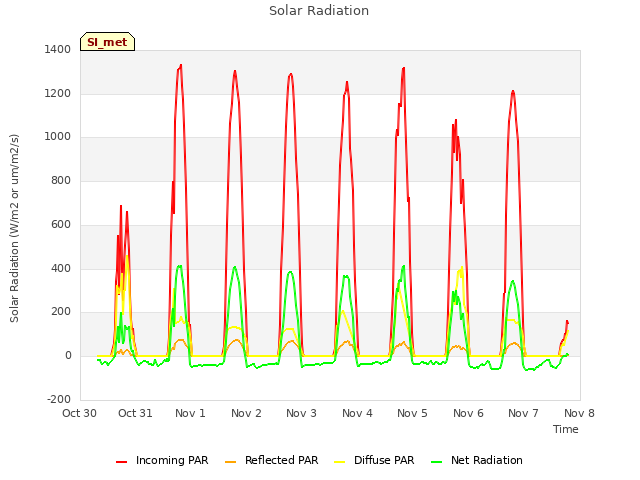Click the Nov 1 x-axis tick label
Viewport: 640px width, 480px height.
[x=190, y=413]
